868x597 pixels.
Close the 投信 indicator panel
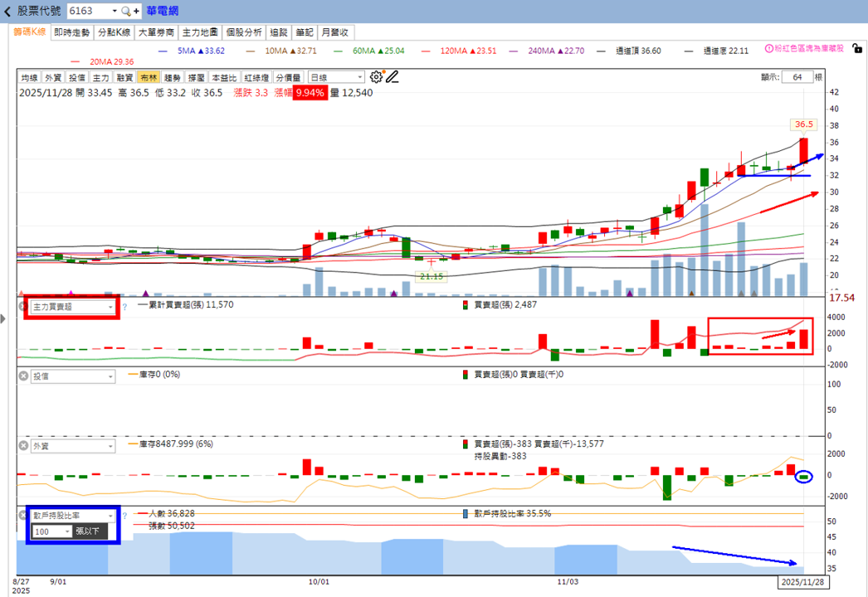tap(23, 376)
